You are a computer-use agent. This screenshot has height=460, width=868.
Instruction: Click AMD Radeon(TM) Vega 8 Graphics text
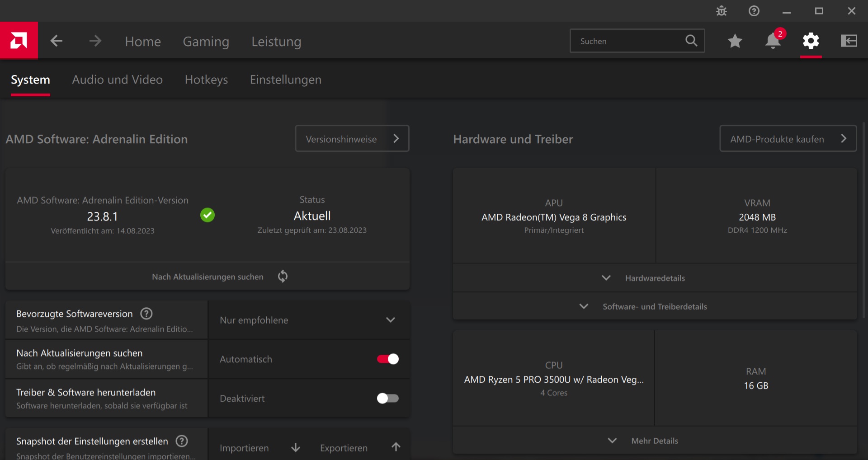(x=554, y=217)
